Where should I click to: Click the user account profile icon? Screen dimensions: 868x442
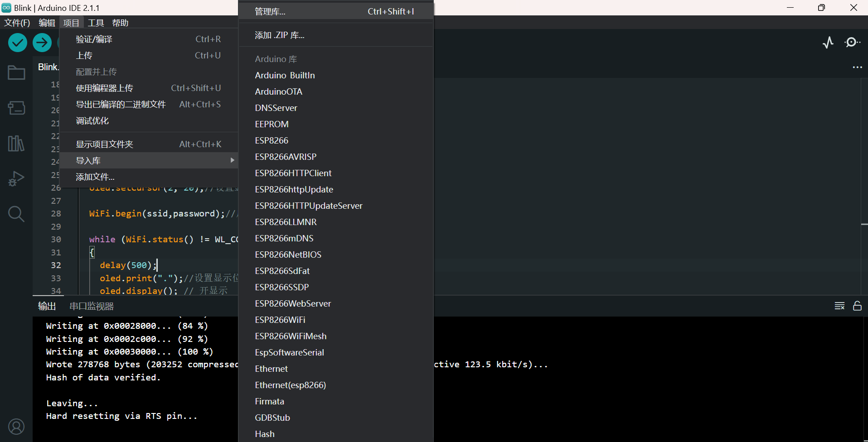(x=16, y=427)
